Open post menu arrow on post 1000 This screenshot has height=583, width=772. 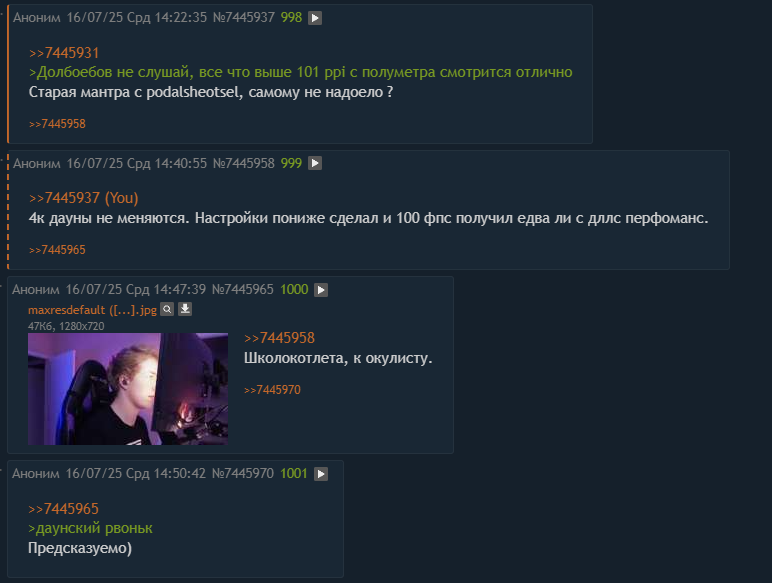click(321, 290)
